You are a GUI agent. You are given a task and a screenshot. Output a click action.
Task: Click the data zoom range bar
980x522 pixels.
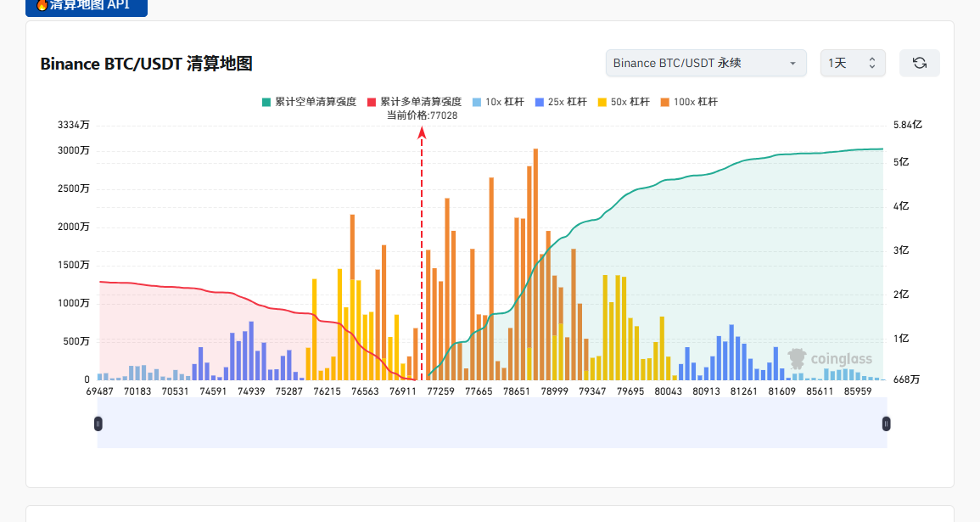click(x=492, y=424)
